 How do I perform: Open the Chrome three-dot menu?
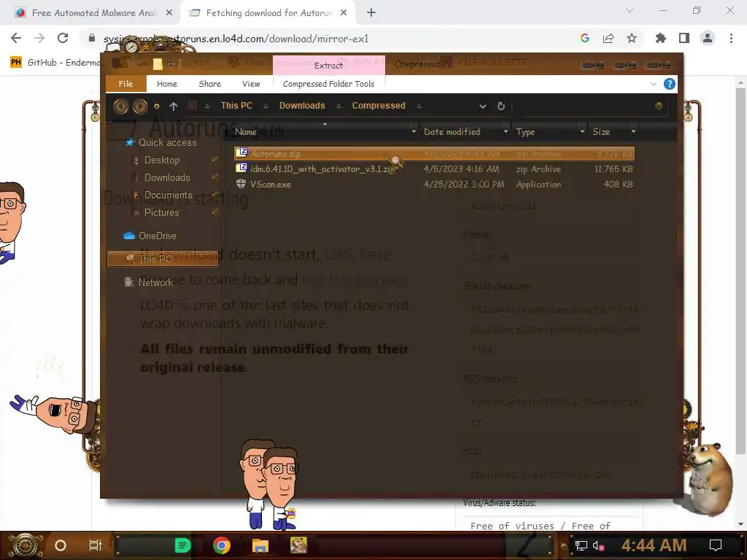731,38
